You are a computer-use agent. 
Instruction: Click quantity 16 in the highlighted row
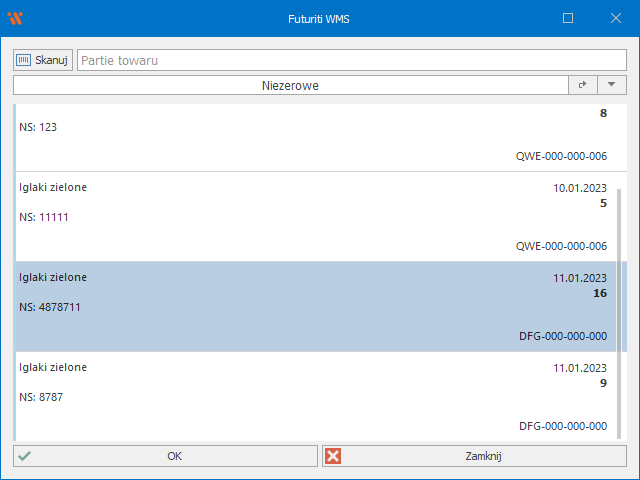click(600, 293)
